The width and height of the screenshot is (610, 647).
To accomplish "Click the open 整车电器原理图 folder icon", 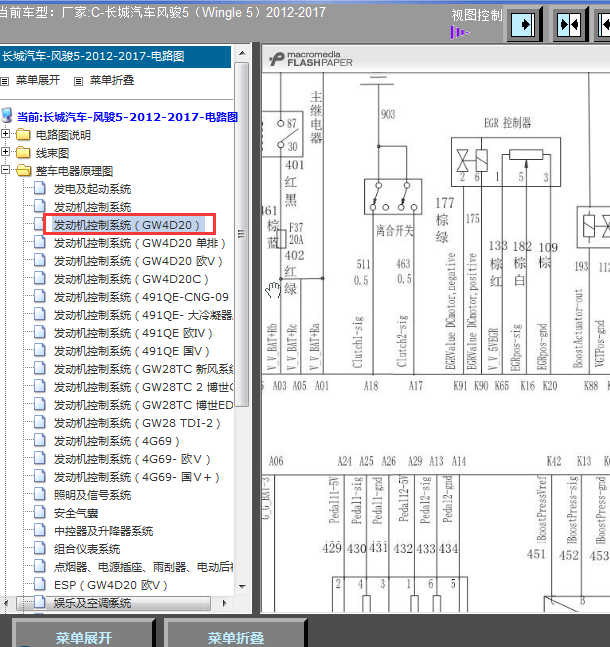I will 24,170.
